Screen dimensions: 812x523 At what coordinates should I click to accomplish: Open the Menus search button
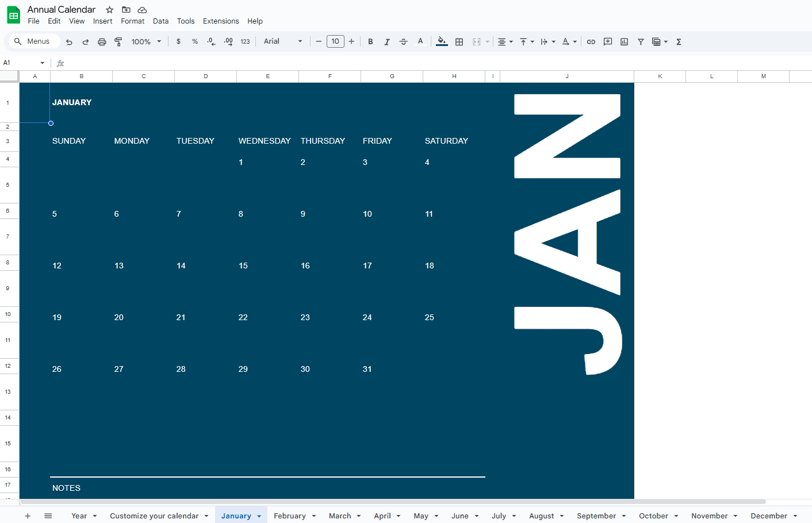coord(34,41)
